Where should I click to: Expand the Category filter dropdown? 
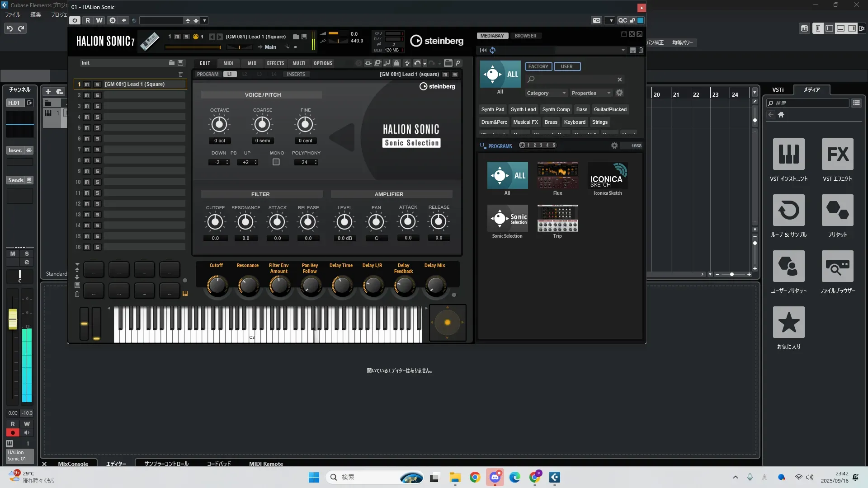coord(546,93)
